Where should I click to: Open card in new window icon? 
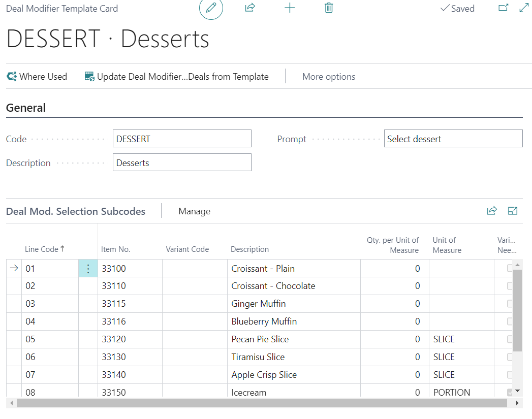tap(503, 8)
